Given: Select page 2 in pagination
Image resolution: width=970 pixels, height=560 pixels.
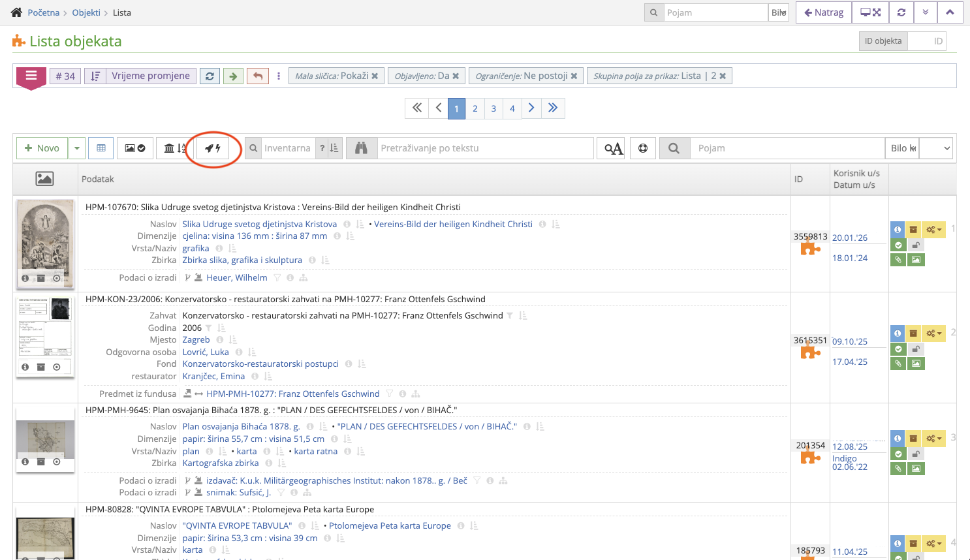Looking at the screenshot, I should pos(475,108).
